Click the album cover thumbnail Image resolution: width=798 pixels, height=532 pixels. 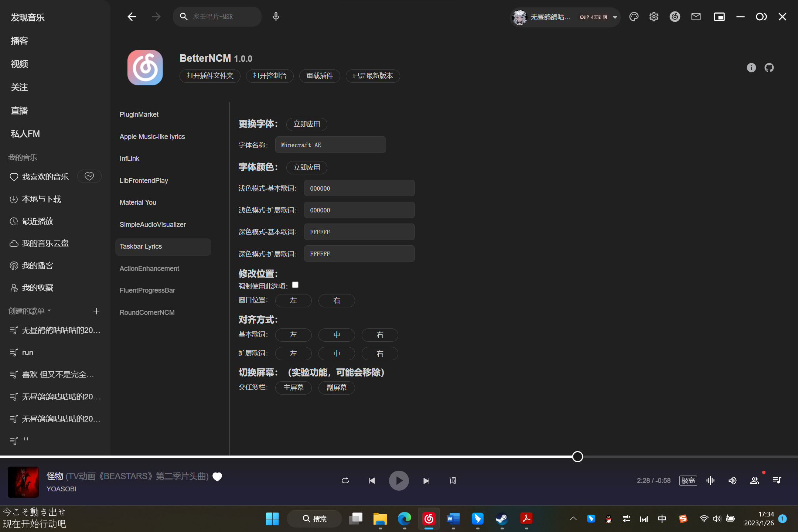[23, 482]
